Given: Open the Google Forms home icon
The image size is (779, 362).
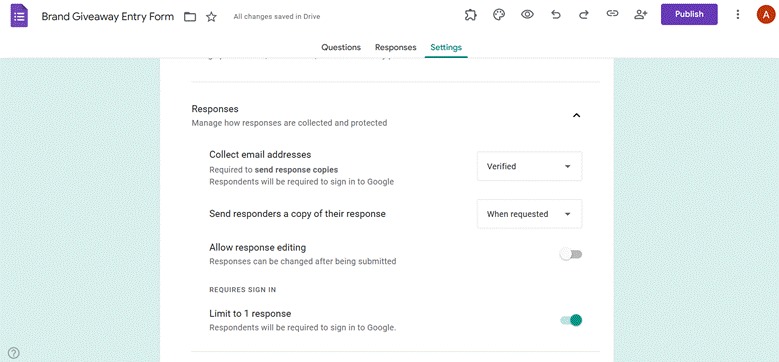Looking at the screenshot, I should (19, 16).
